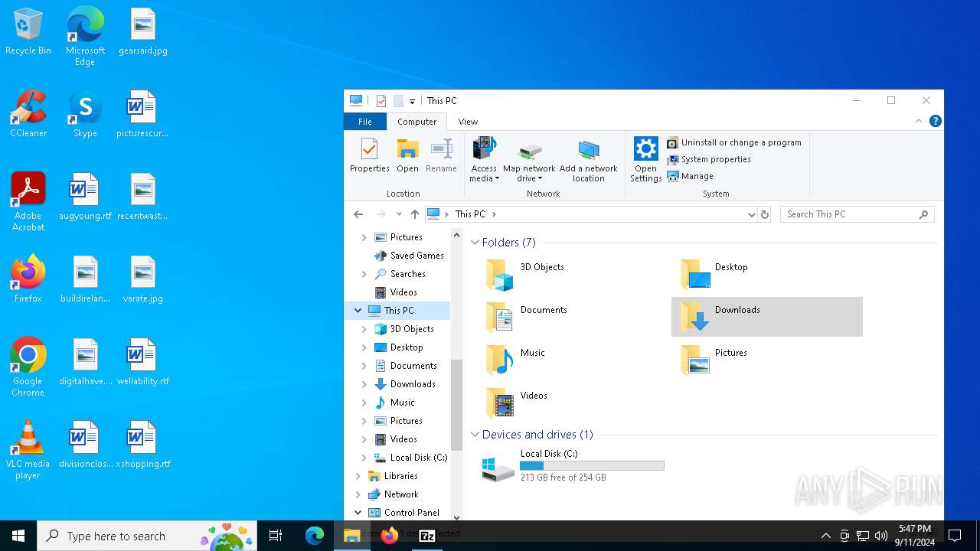Select the VLC media player shortcut
Screen dimensions: 980x551
(28, 450)
